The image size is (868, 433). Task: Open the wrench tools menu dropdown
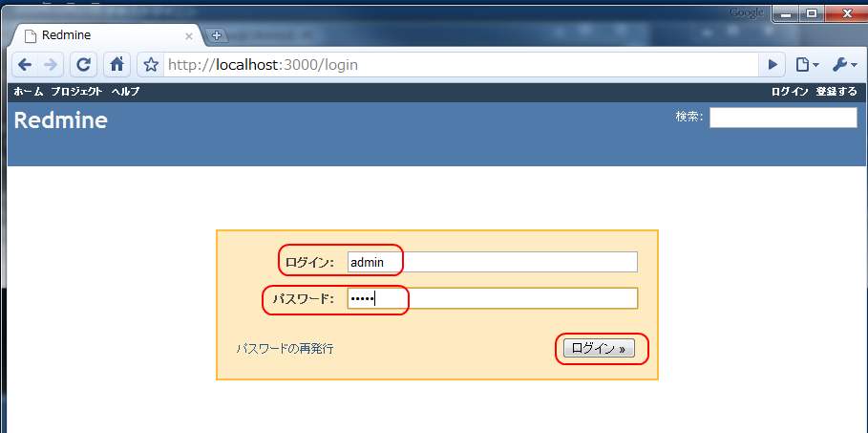click(x=844, y=65)
